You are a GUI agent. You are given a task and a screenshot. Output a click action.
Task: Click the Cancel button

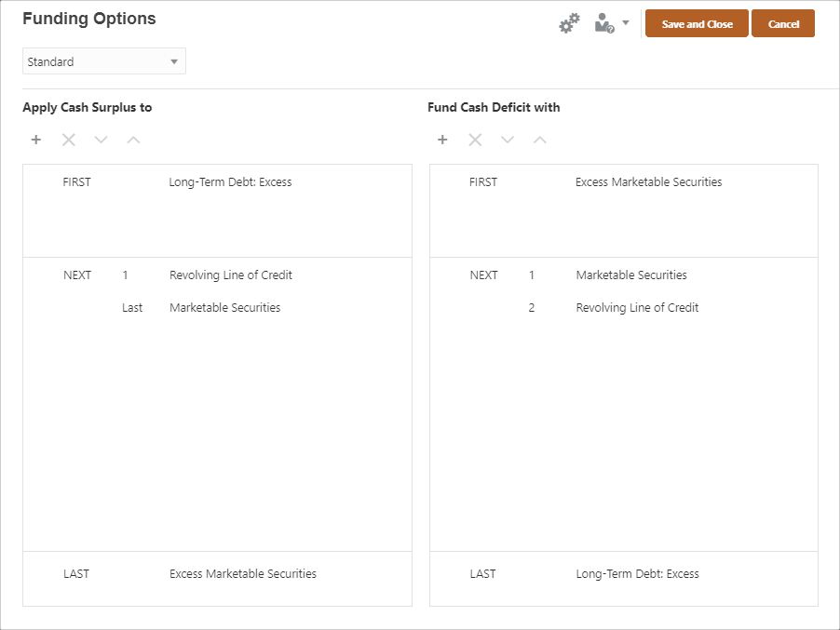pyautogui.click(x=782, y=22)
